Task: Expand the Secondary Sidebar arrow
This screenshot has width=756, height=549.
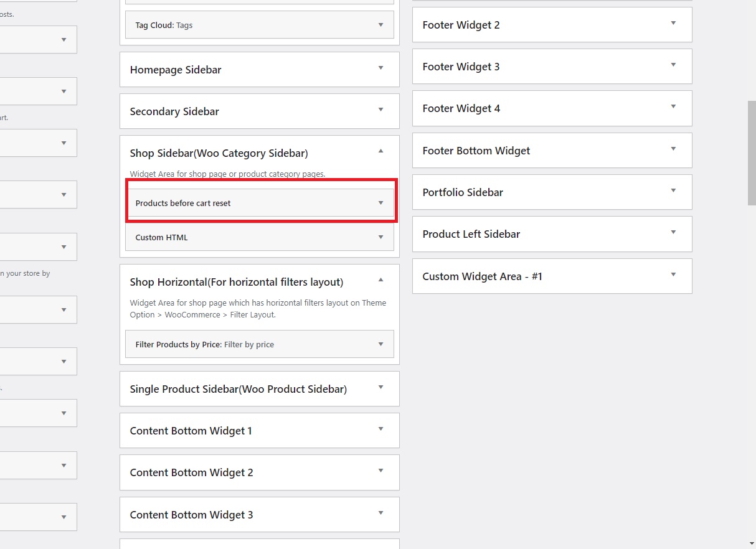Action: (381, 110)
